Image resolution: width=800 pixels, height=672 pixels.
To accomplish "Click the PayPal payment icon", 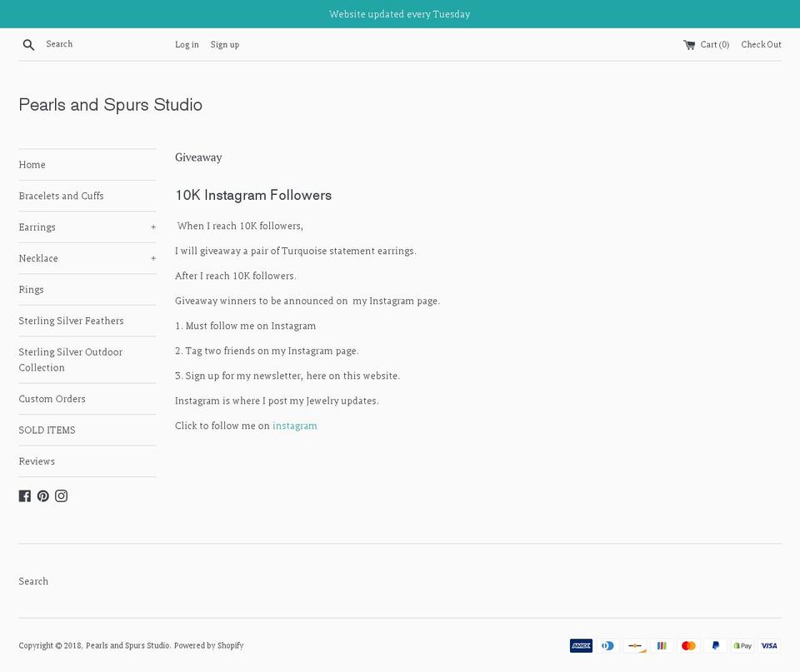I will (x=715, y=645).
